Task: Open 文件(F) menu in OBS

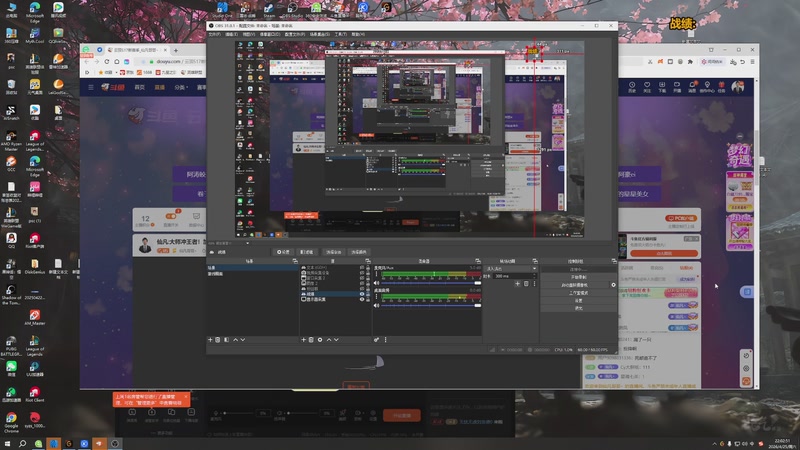Action: click(x=215, y=34)
